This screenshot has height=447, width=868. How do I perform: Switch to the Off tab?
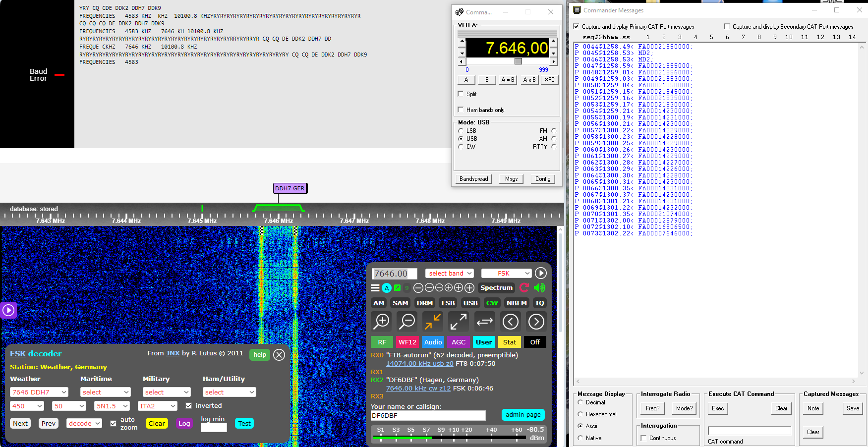click(535, 342)
